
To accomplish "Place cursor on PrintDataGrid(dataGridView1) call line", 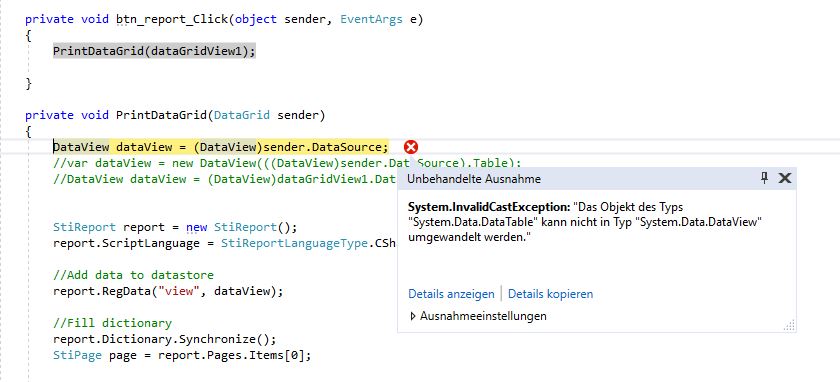I will (x=154, y=51).
